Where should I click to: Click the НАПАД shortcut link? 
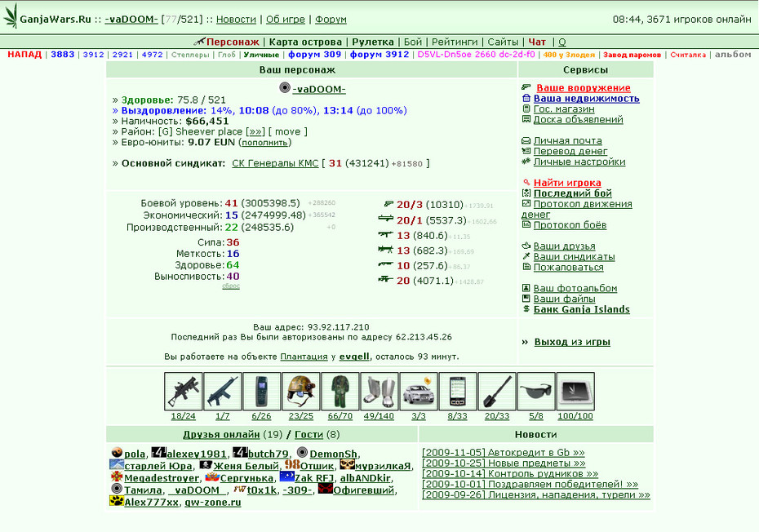click(x=24, y=54)
